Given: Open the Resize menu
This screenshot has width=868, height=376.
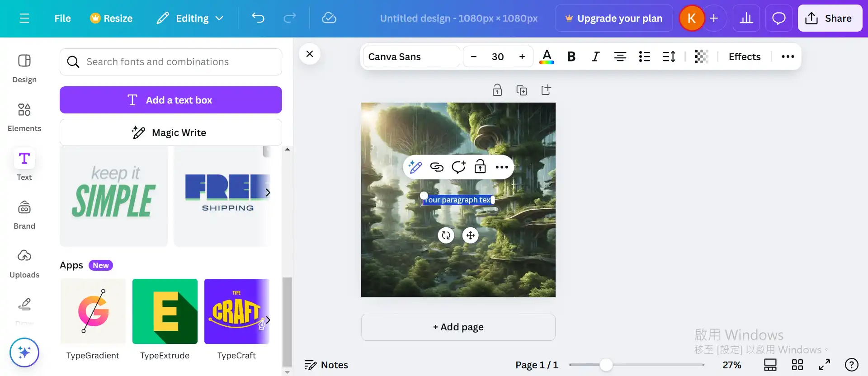Looking at the screenshot, I should (x=111, y=18).
